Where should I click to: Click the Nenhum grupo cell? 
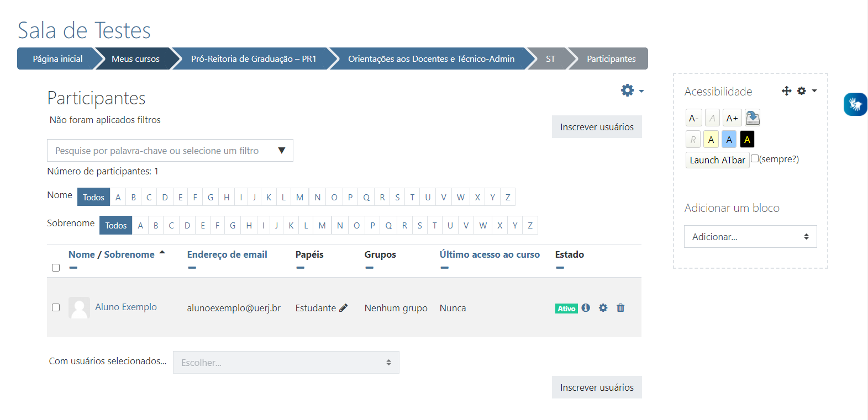point(396,308)
